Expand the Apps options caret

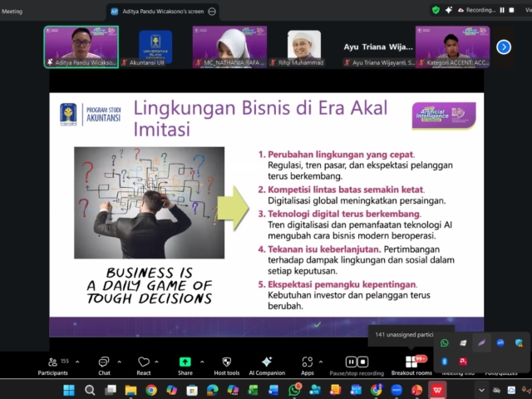pyautogui.click(x=321, y=362)
